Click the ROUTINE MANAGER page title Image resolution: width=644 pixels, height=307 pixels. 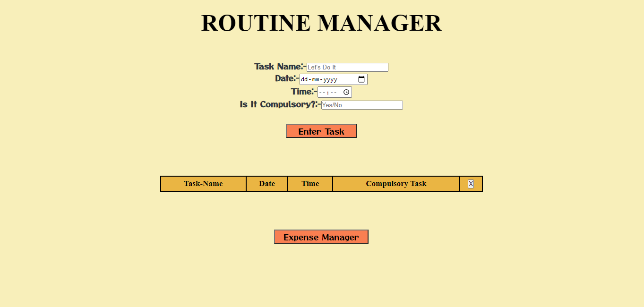click(x=322, y=22)
